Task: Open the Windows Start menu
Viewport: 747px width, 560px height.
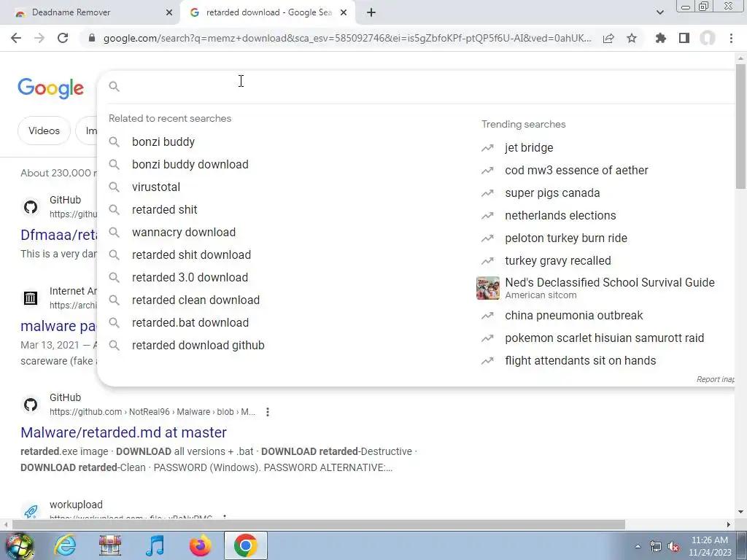Action: click(x=19, y=545)
